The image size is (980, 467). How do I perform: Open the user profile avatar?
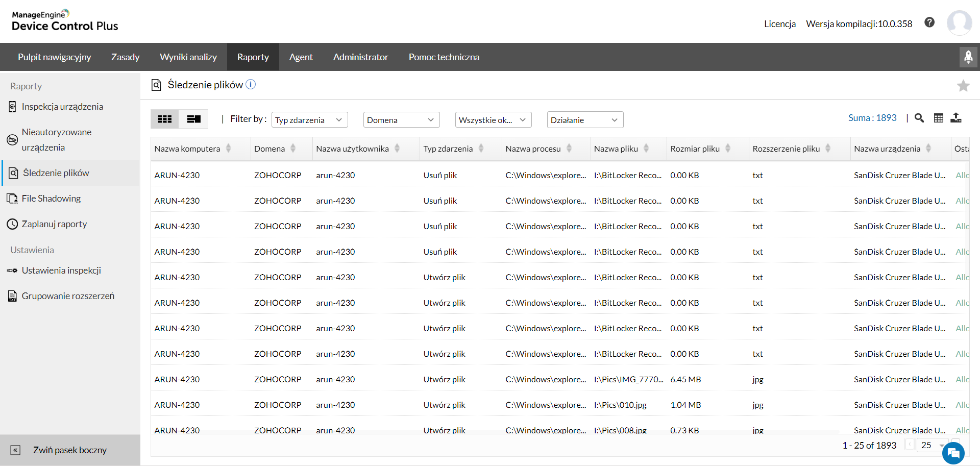pos(959,23)
